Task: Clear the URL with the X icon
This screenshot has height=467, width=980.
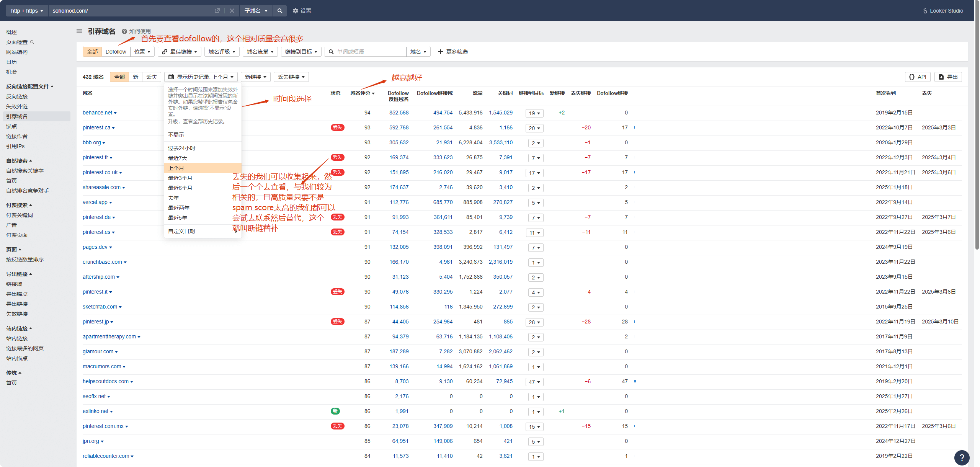Action: tap(232, 11)
